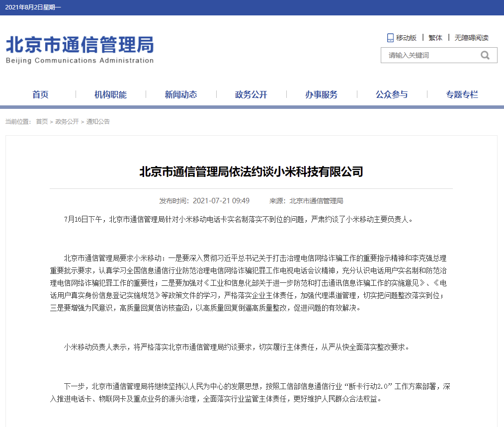504x427 pixels.
Task: Open the 首页 navigation menu item
Action: 40,94
